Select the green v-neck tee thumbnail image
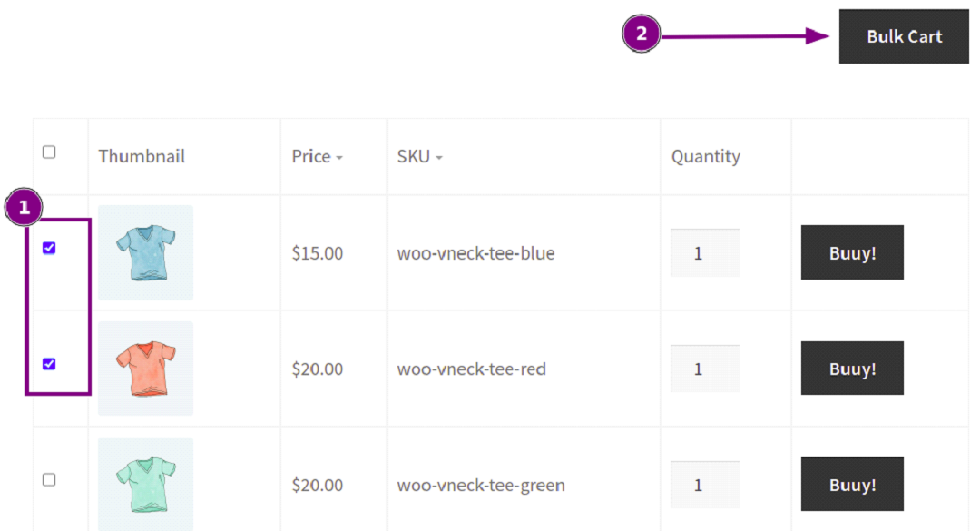 pos(145,484)
